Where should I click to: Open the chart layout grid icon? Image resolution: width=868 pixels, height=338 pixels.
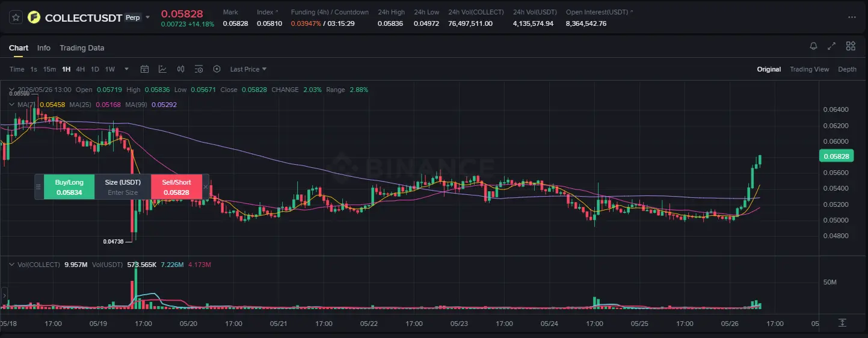[x=851, y=46]
